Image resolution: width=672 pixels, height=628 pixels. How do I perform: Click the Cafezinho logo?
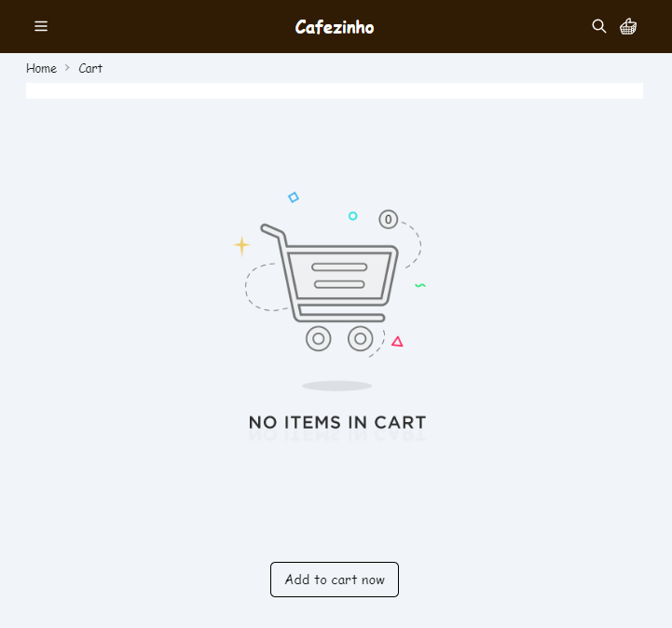(335, 27)
